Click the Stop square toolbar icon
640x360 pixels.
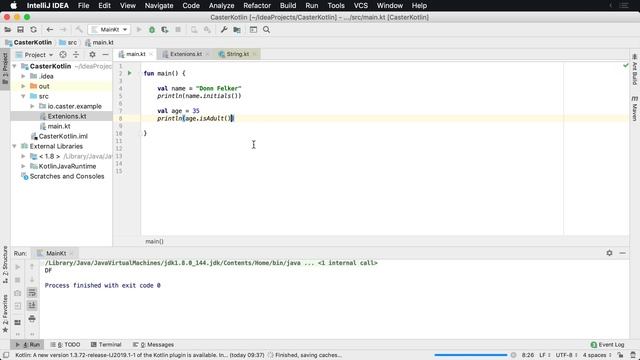coord(178,29)
